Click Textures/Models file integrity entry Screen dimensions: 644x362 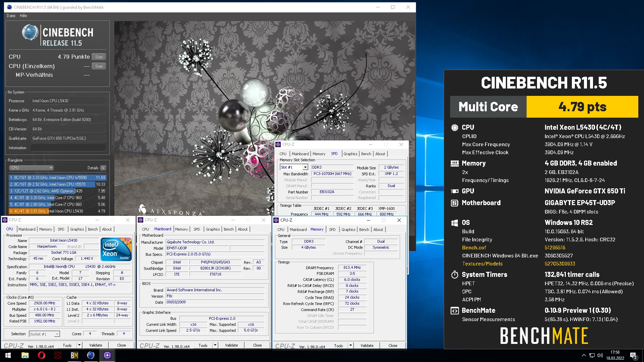click(x=482, y=264)
